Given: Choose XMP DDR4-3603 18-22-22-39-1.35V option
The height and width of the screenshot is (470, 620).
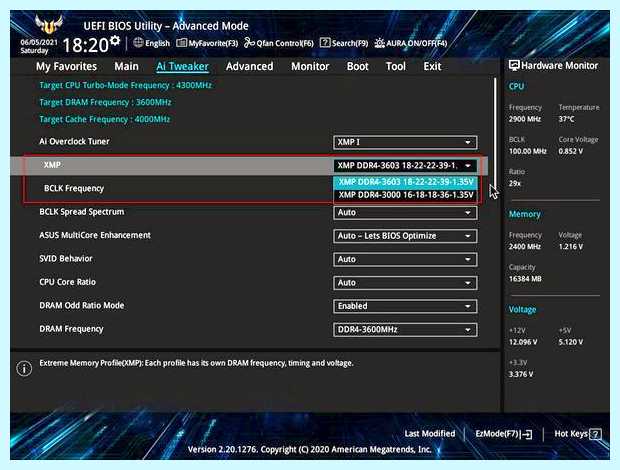Looking at the screenshot, I should tap(406, 182).
